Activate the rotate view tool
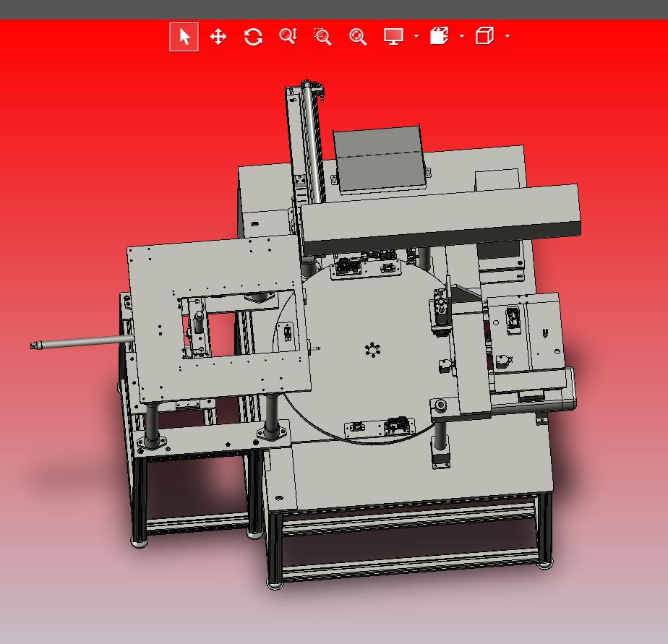The image size is (668, 644). (254, 37)
